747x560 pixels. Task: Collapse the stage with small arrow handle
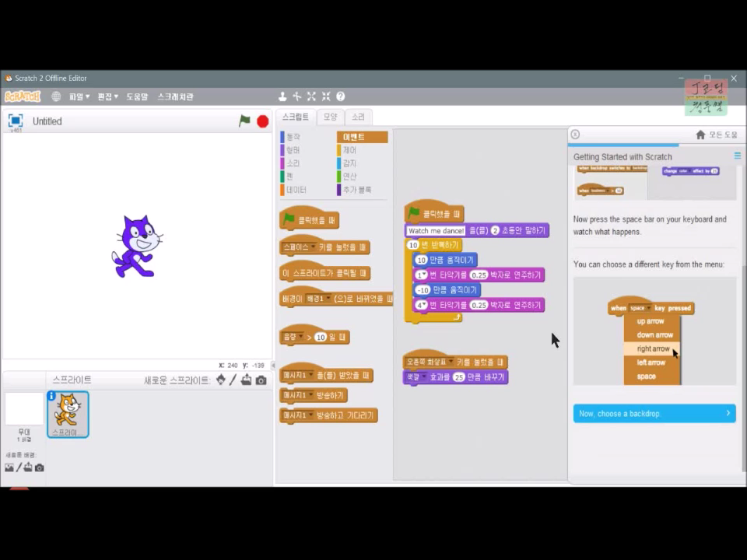pyautogui.click(x=273, y=366)
